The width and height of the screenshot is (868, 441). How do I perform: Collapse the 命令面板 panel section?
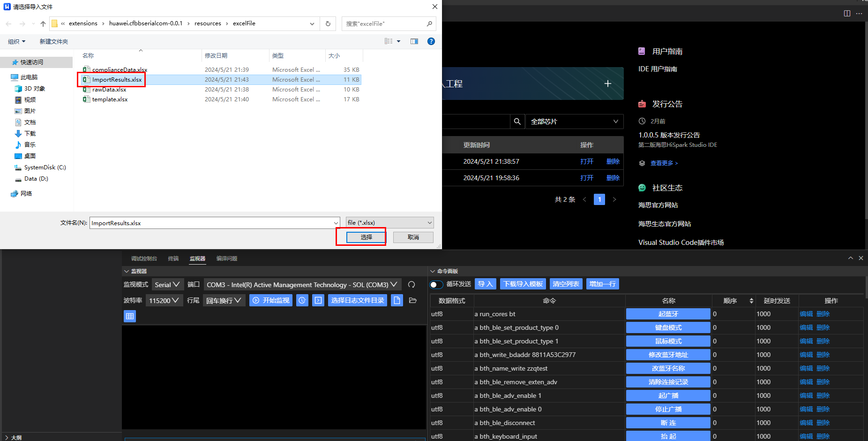pos(433,271)
